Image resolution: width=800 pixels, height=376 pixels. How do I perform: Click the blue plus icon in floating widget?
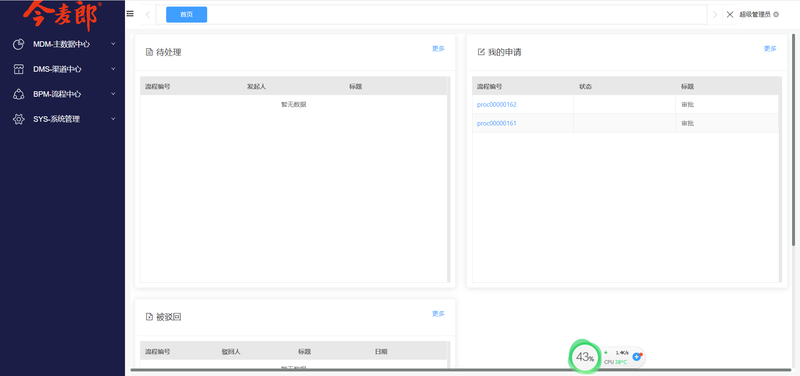[636, 357]
